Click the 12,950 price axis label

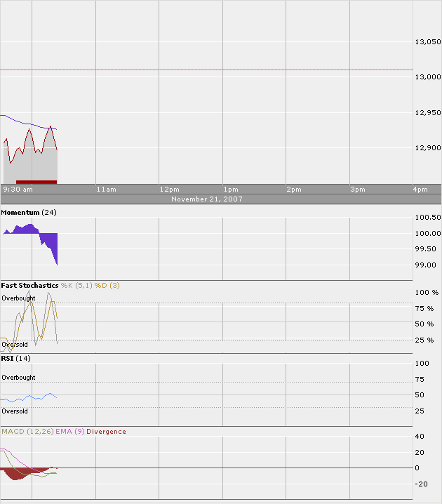(x=428, y=112)
